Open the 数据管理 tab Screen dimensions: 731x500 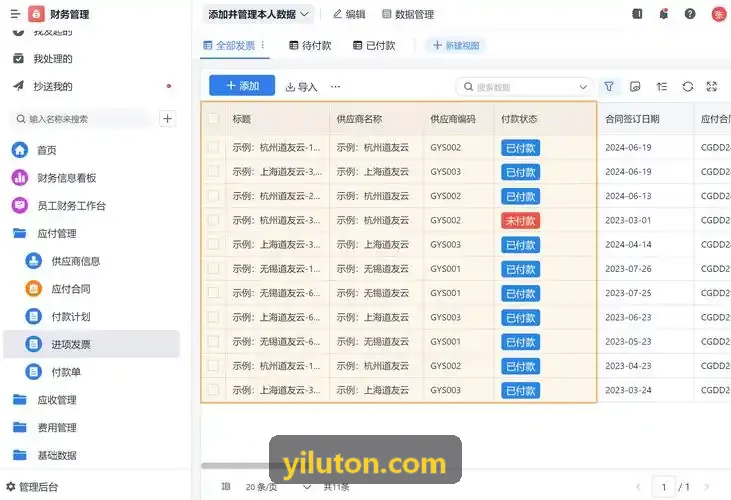coord(408,14)
